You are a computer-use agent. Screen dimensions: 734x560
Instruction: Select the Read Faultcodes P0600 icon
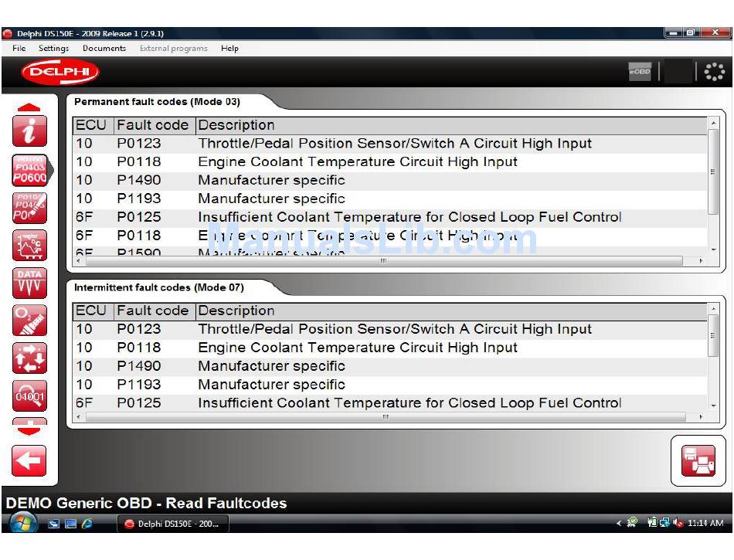[x=30, y=170]
